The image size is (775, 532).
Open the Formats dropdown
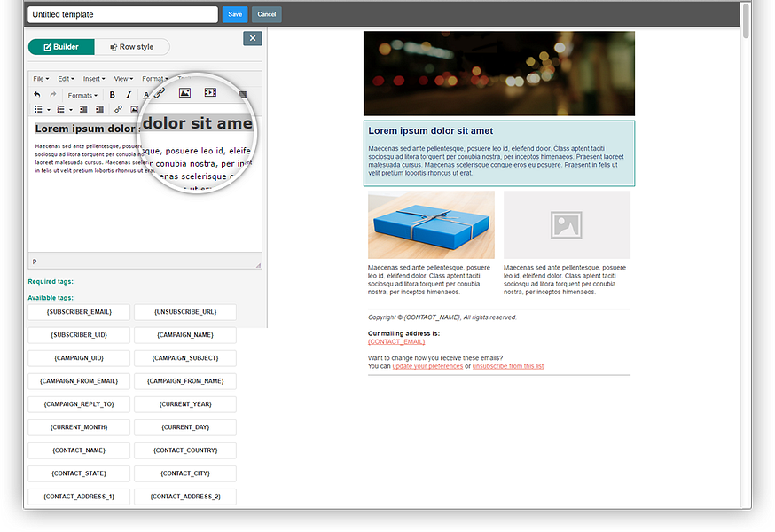pyautogui.click(x=82, y=96)
